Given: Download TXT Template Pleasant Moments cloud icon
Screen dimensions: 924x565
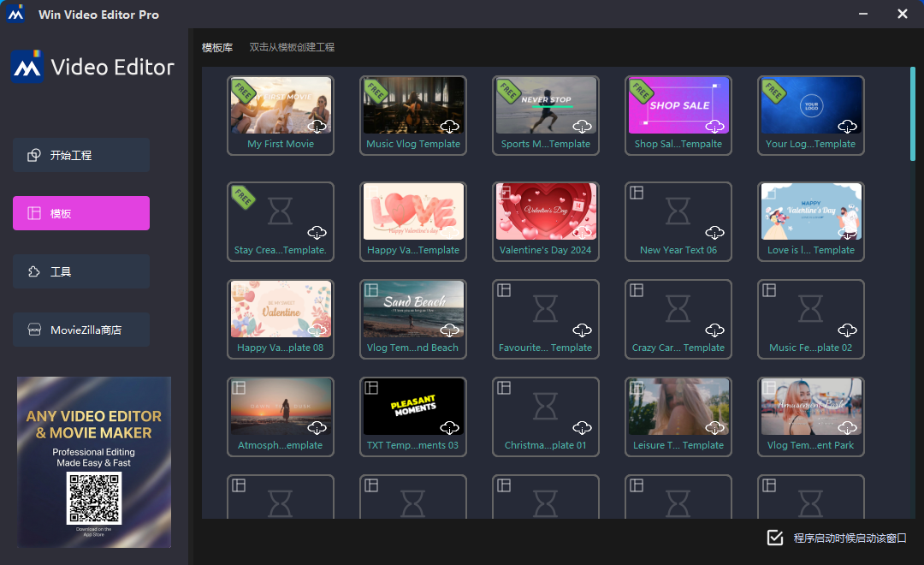Looking at the screenshot, I should click(x=449, y=427).
